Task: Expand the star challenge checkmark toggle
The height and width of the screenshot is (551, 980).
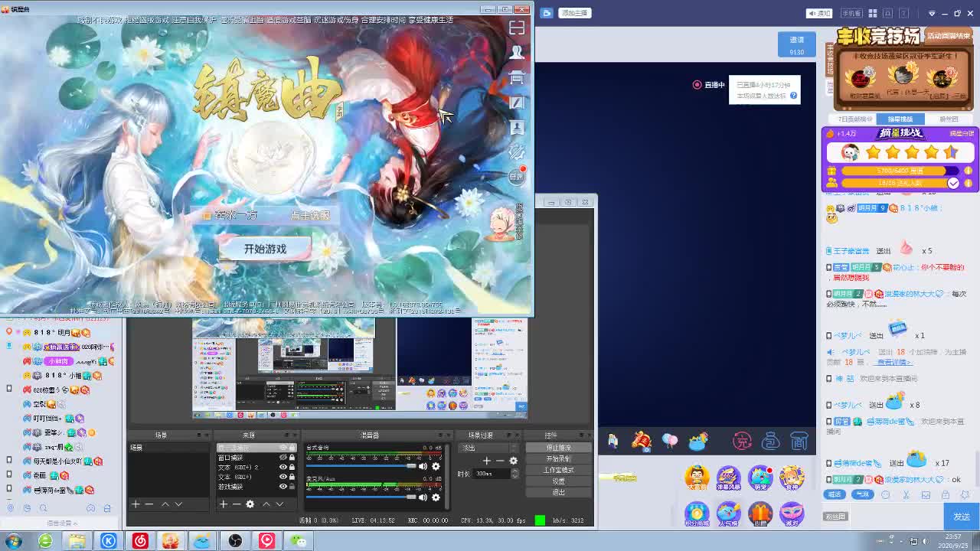Action: [x=953, y=183]
